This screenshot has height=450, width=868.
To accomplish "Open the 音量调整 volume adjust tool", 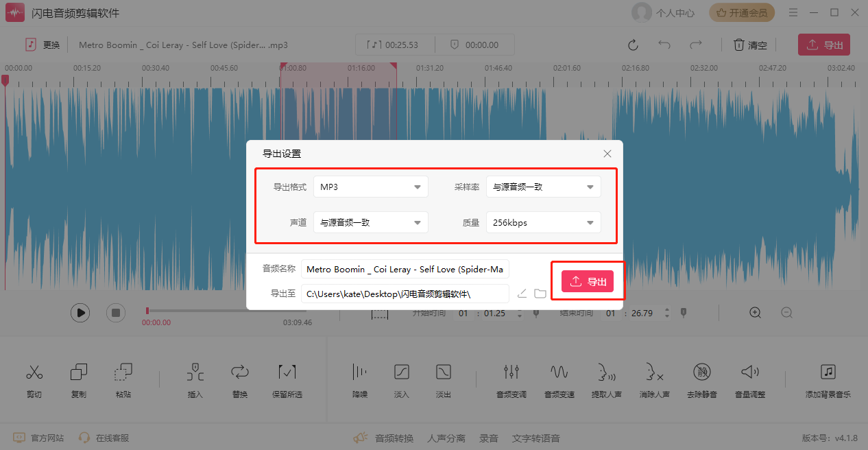I will 750,381.
